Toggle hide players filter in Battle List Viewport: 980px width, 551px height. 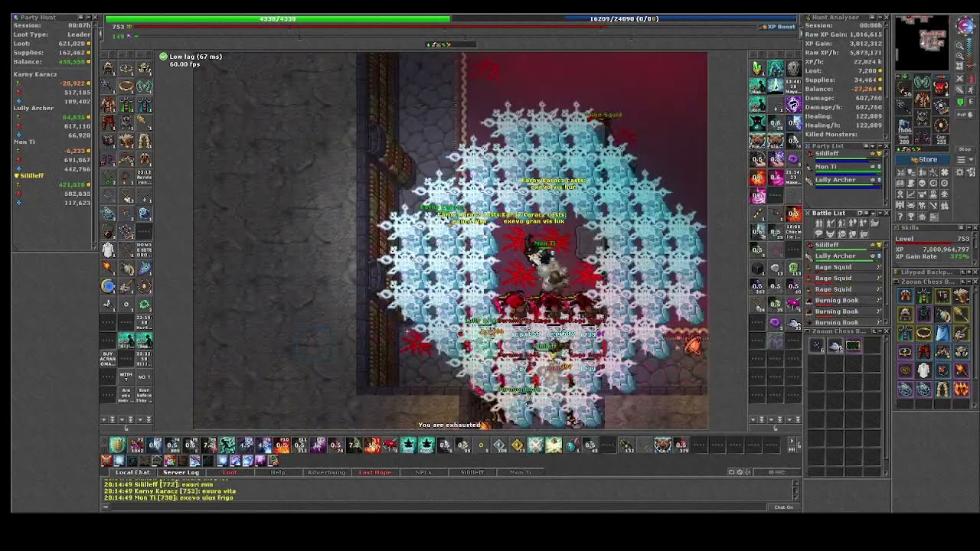click(819, 223)
